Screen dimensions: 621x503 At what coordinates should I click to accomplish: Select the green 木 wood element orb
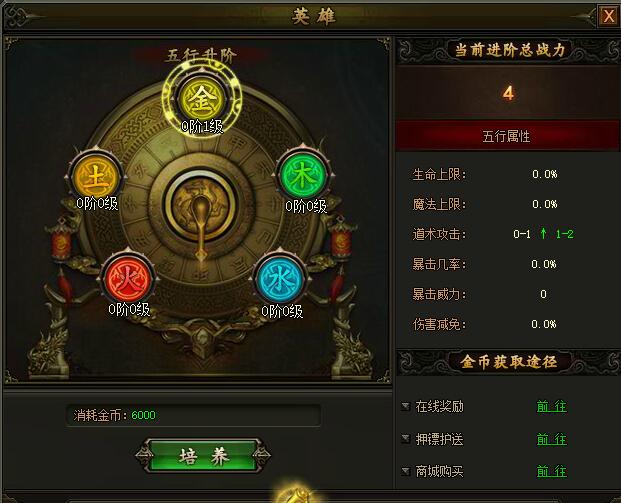pos(303,175)
